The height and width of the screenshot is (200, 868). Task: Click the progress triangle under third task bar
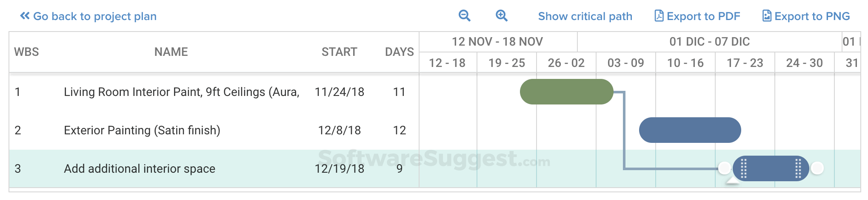click(732, 182)
